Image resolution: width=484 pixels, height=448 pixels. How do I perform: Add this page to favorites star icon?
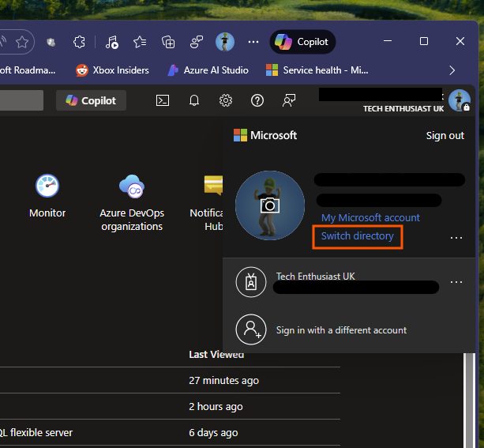[x=22, y=42]
